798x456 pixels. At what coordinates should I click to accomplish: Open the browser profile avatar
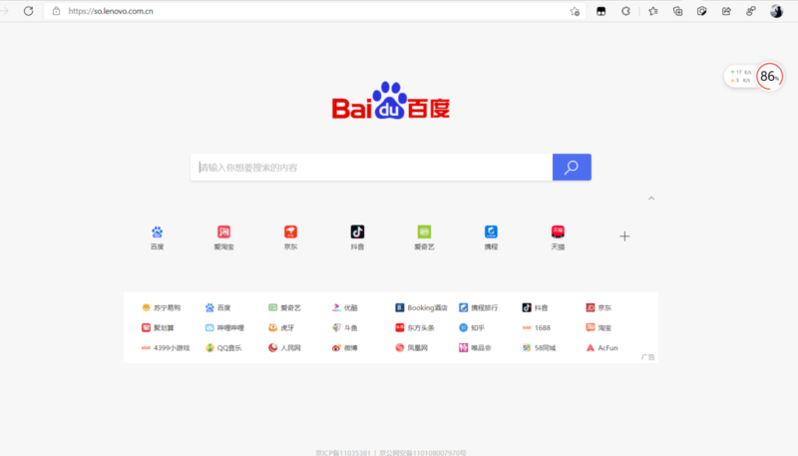(776, 11)
